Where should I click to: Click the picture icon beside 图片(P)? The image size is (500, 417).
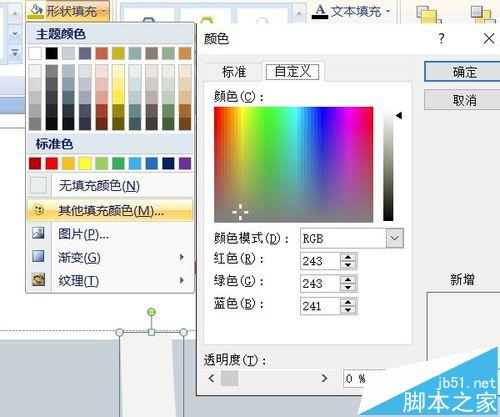38,233
